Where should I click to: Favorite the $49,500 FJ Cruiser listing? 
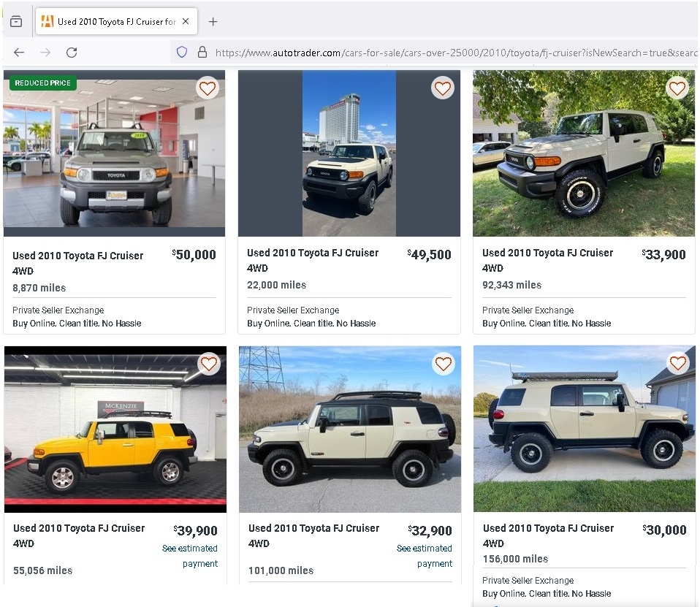tap(442, 88)
